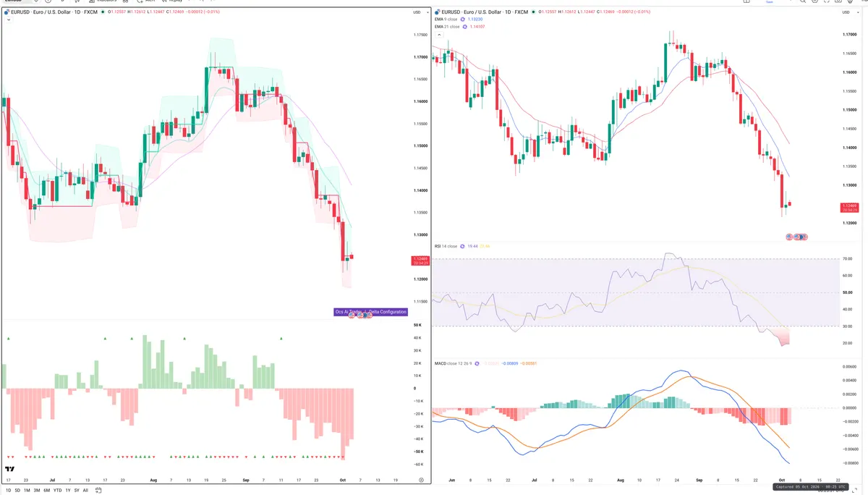
Task: Collapse the indicator legend on right chart
Action: click(438, 35)
